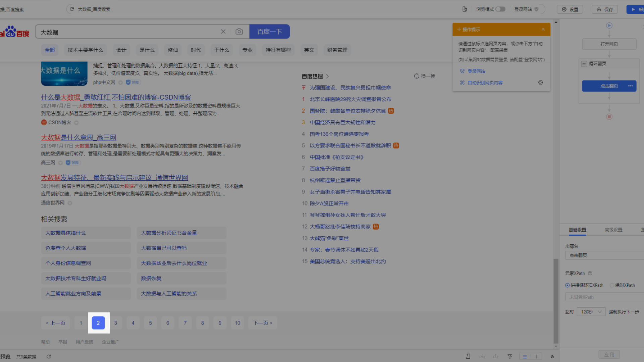644x362 pixels.
Task: Open the three-dot menu on 点击翻页
Action: pos(630,86)
